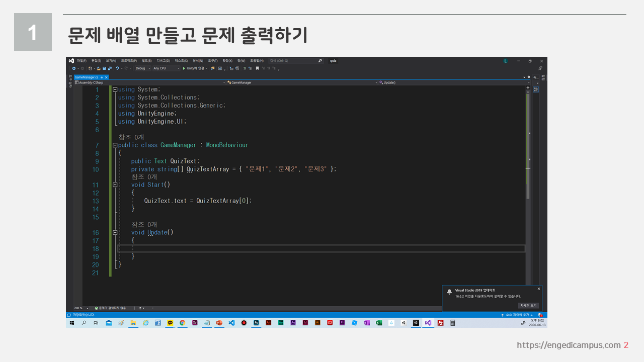Viewport: 644px width, 362px height.
Task: Click the feedback icon below window controls
Action: [x=540, y=68]
